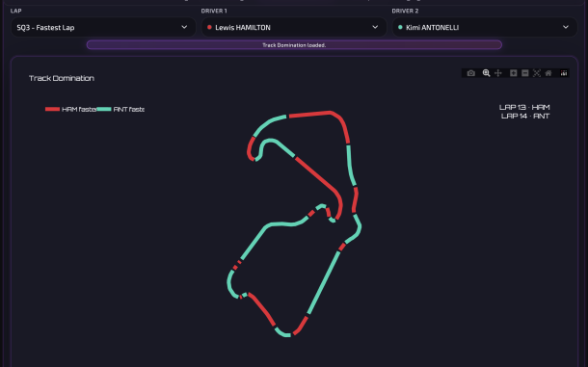Click the LAP 13 · HAM annotation
The height and width of the screenshot is (367, 588).
click(524, 107)
